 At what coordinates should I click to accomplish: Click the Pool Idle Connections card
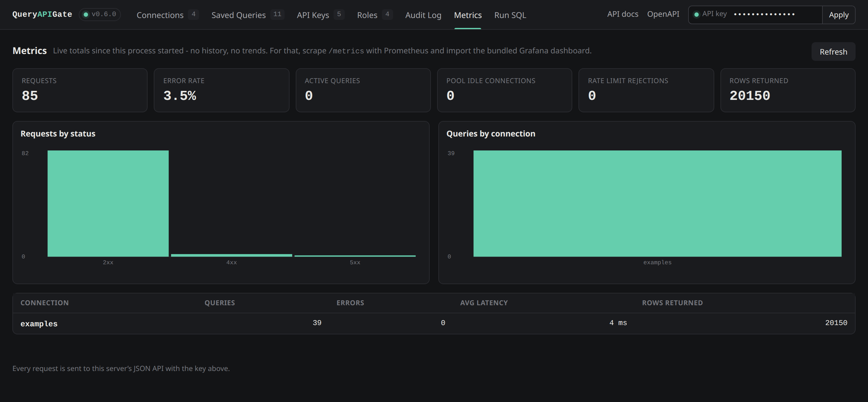(504, 90)
